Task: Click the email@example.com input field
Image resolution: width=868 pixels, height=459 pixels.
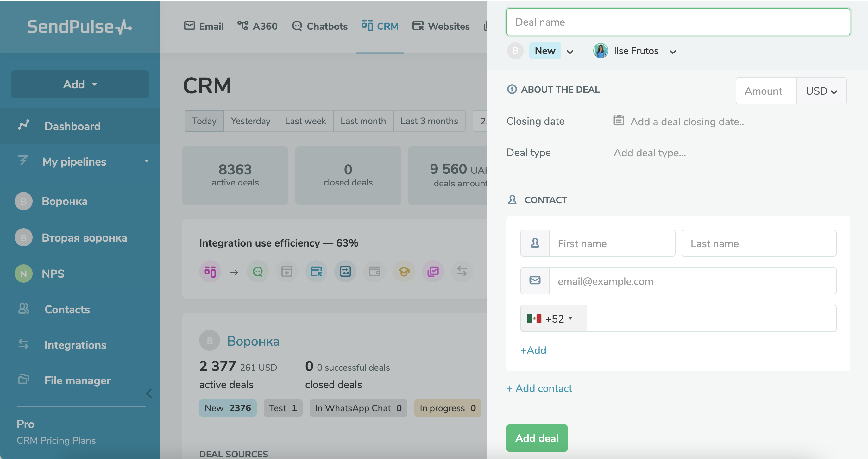Action: click(692, 281)
